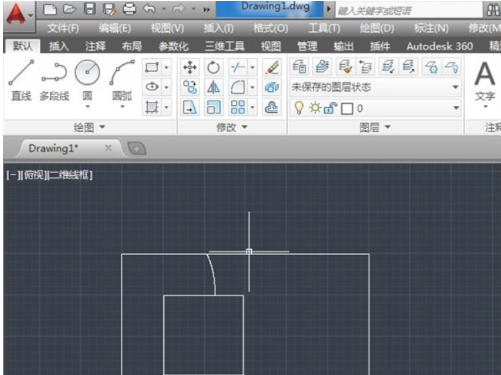
Task: Undo the last action
Action: 149,9
